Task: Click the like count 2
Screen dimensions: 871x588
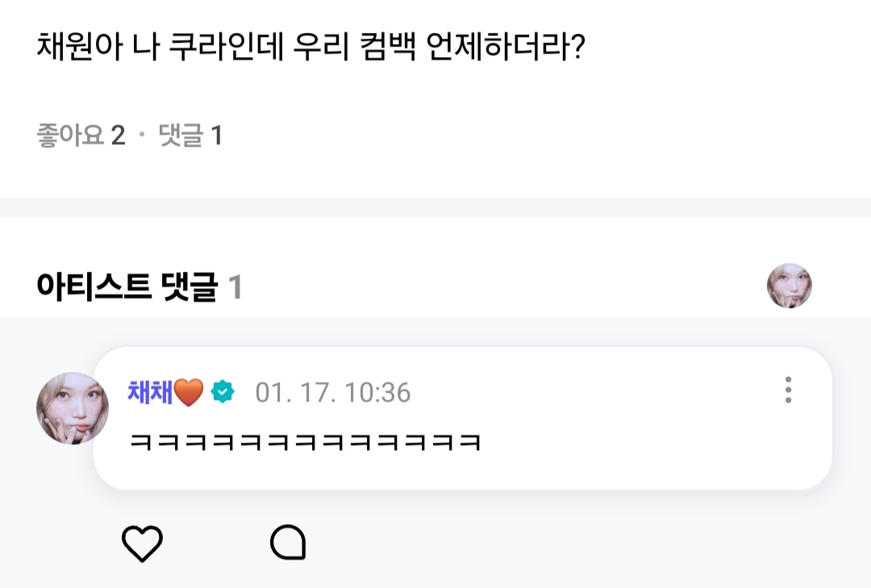Action: pos(118,136)
